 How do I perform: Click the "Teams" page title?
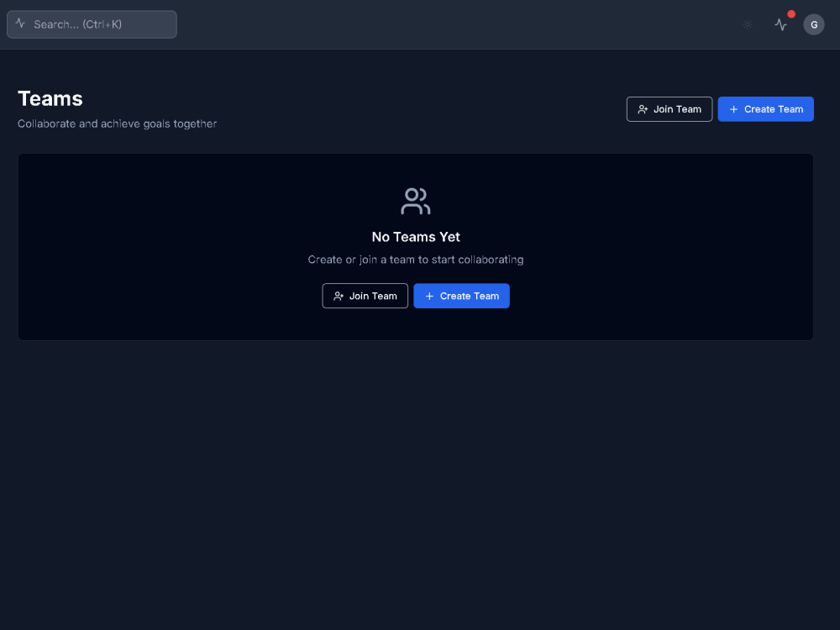tap(50, 98)
